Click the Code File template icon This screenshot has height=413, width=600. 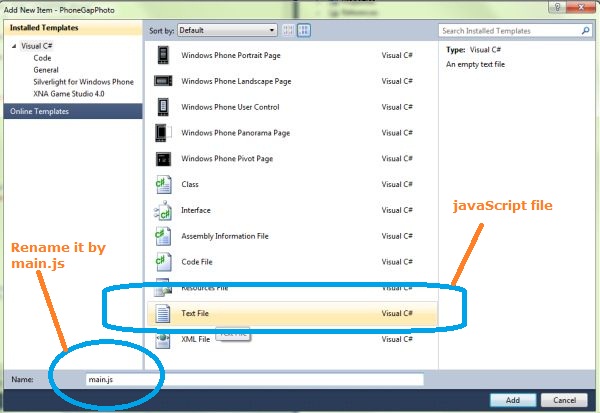tap(163, 262)
